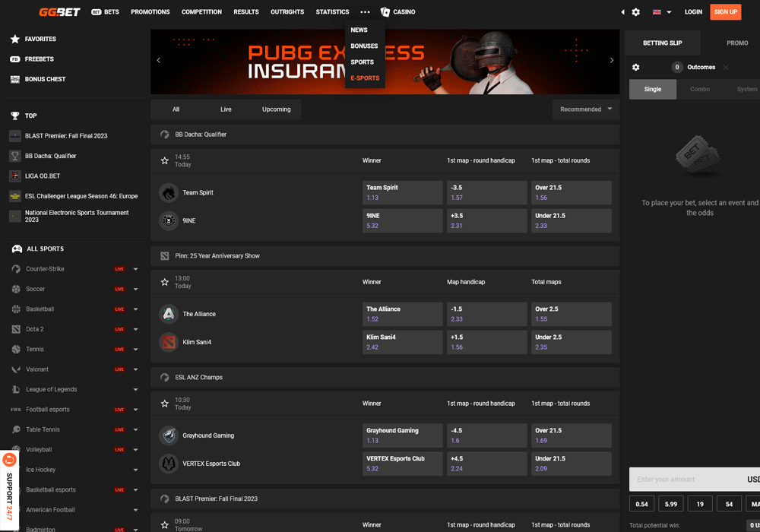Select Klim Sani4 winner odds 2.42

point(402,342)
